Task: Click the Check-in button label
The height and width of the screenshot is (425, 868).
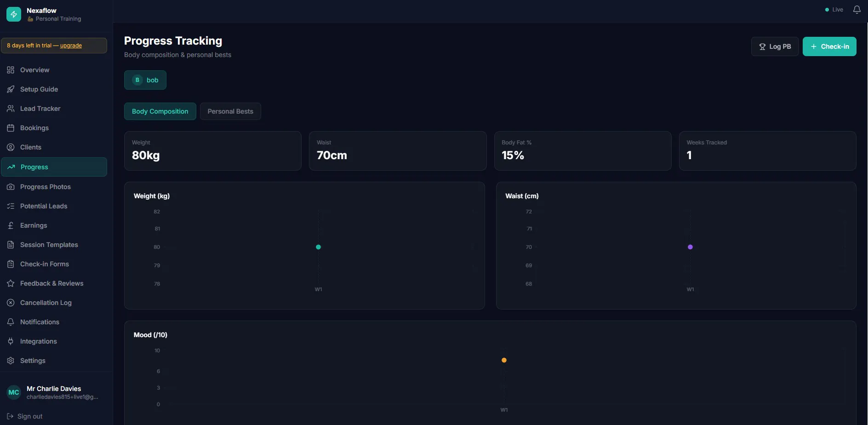Action: point(835,46)
